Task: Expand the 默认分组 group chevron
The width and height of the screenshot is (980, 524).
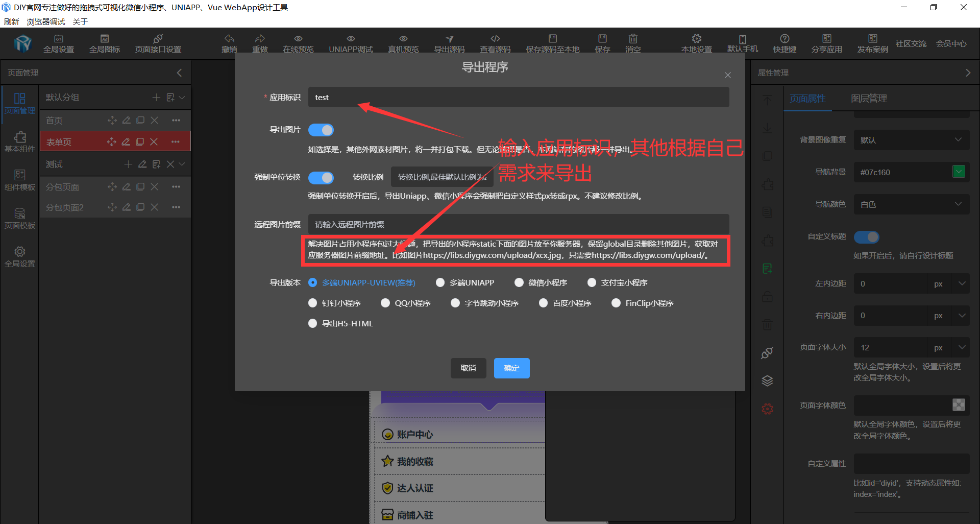Action: click(x=182, y=97)
